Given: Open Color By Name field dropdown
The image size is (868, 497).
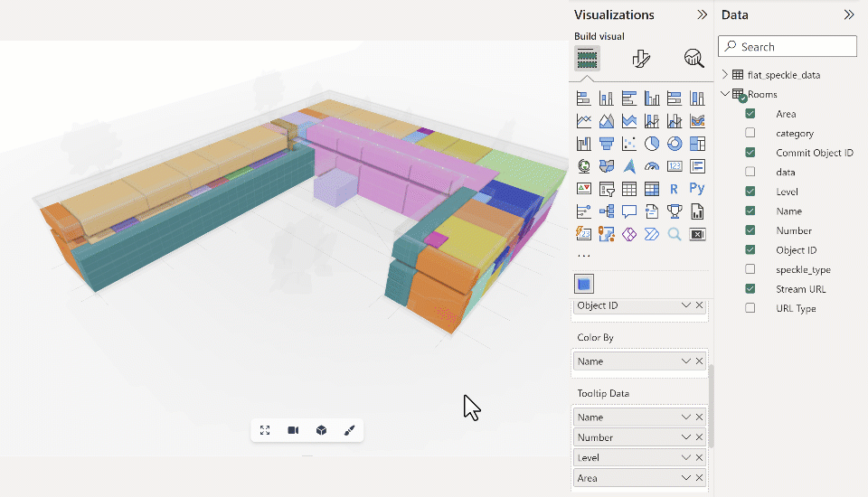Looking at the screenshot, I should pyautogui.click(x=686, y=361).
